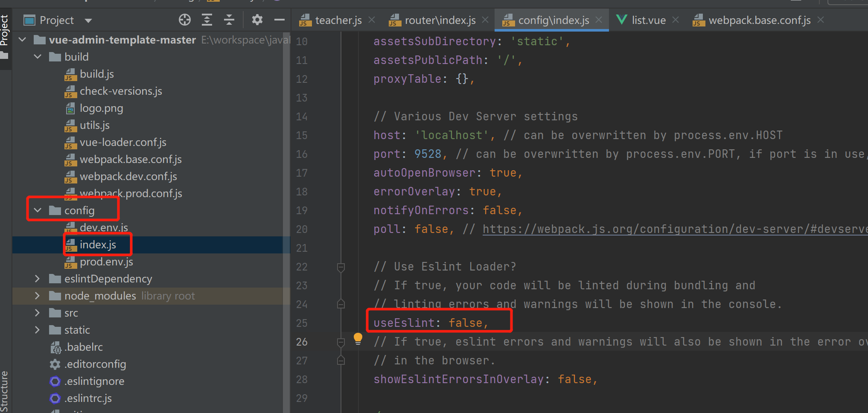Close the router\index.js tab
868x413 pixels.
(x=485, y=20)
